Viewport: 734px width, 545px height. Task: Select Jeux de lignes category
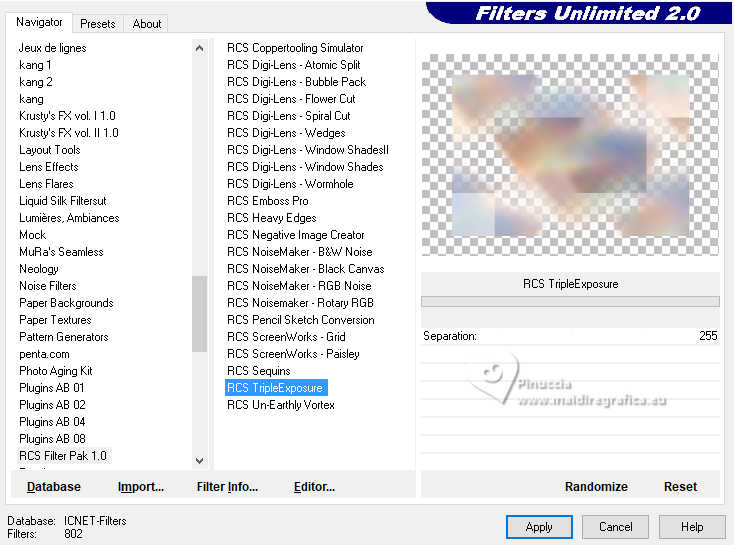[52, 48]
